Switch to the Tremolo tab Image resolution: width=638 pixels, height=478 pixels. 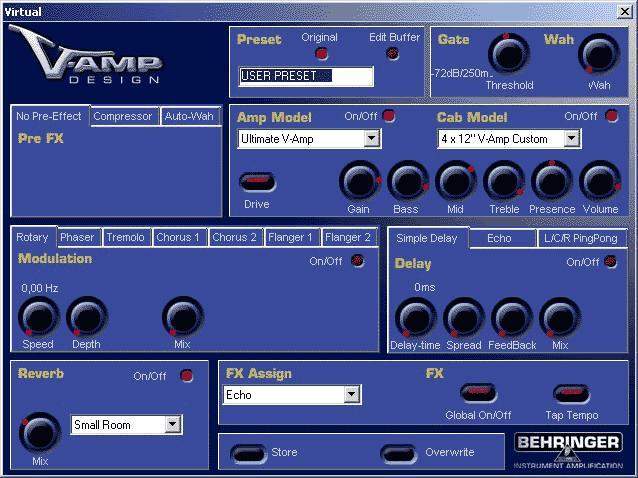125,237
